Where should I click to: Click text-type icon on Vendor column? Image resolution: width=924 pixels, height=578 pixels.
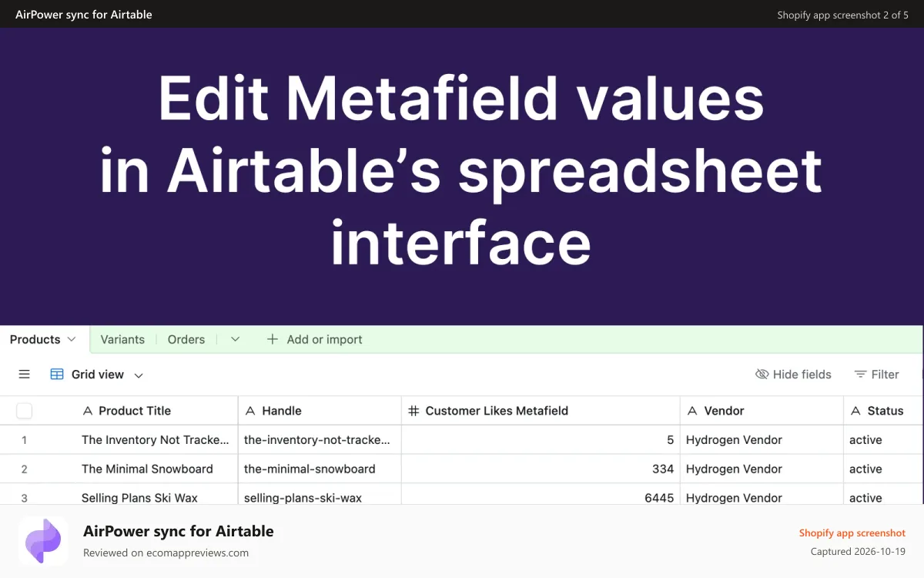(692, 411)
